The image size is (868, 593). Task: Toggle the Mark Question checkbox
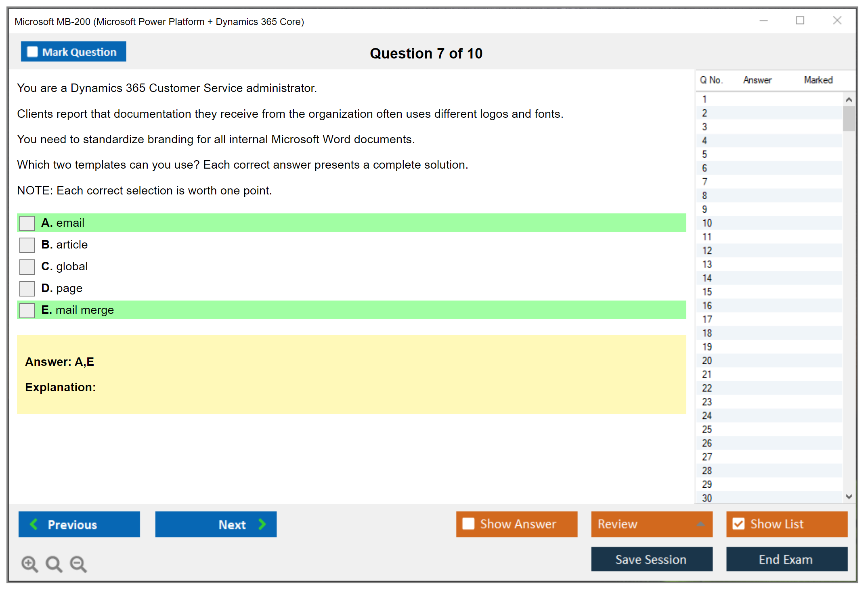(32, 52)
